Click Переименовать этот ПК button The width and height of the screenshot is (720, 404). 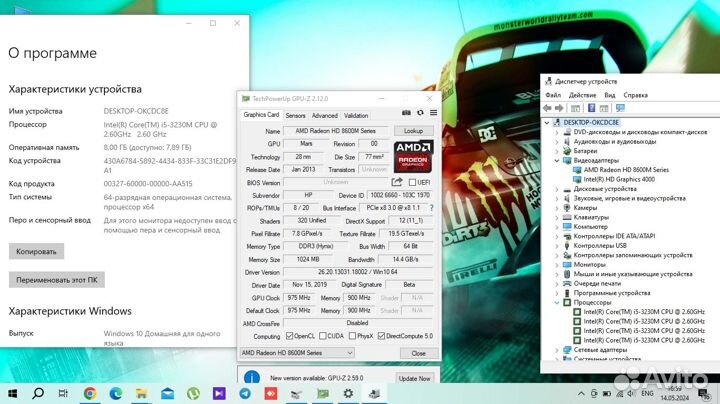(57, 280)
